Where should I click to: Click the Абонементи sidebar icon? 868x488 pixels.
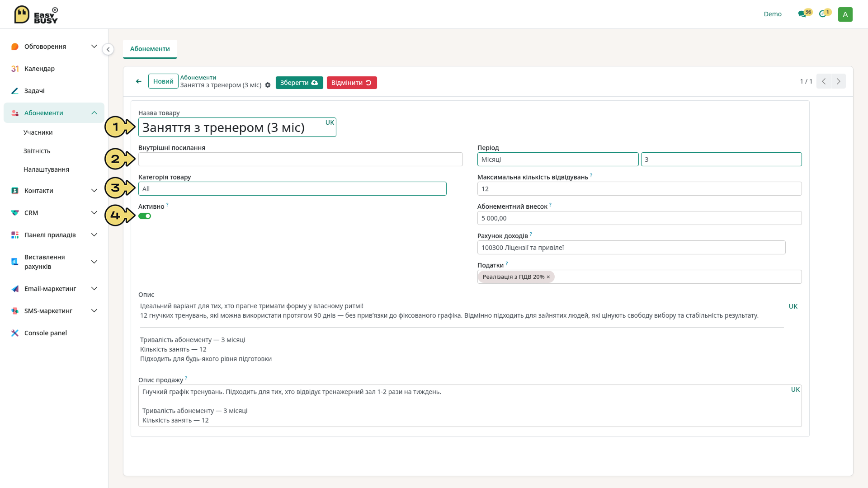(x=15, y=113)
